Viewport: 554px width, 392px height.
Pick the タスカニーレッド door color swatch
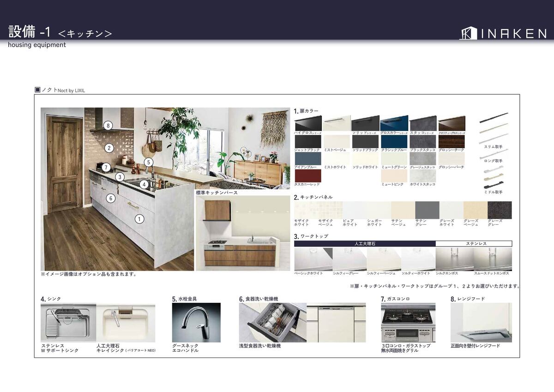(307, 175)
